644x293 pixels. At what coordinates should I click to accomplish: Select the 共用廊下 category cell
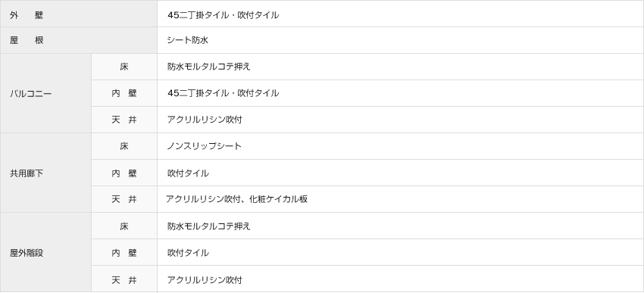click(x=45, y=173)
